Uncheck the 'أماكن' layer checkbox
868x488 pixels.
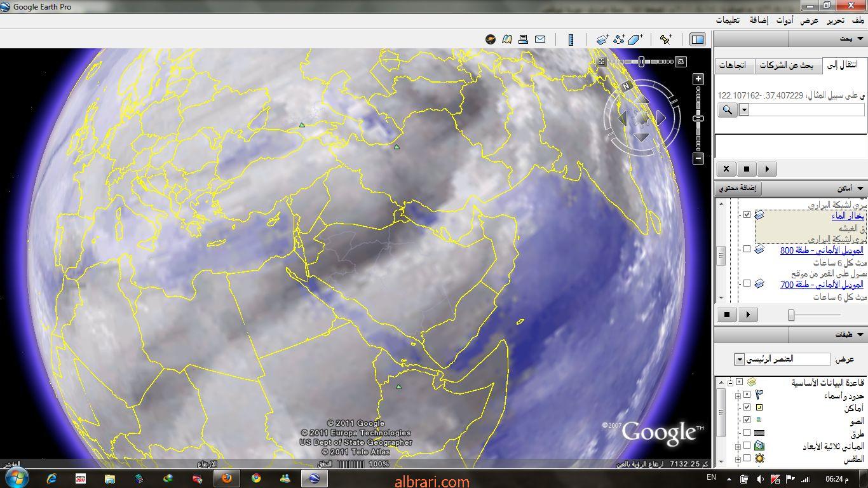tap(747, 407)
